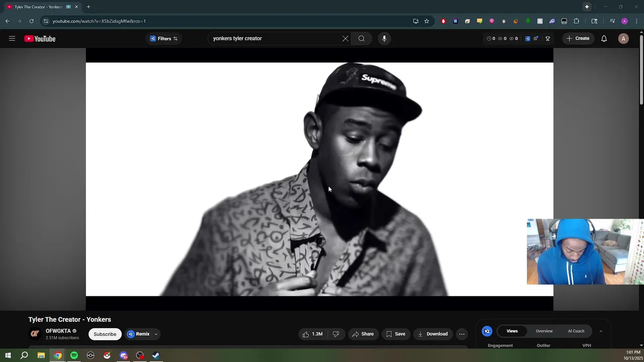
Task: Click the address bar URL
Action: click(x=99, y=21)
